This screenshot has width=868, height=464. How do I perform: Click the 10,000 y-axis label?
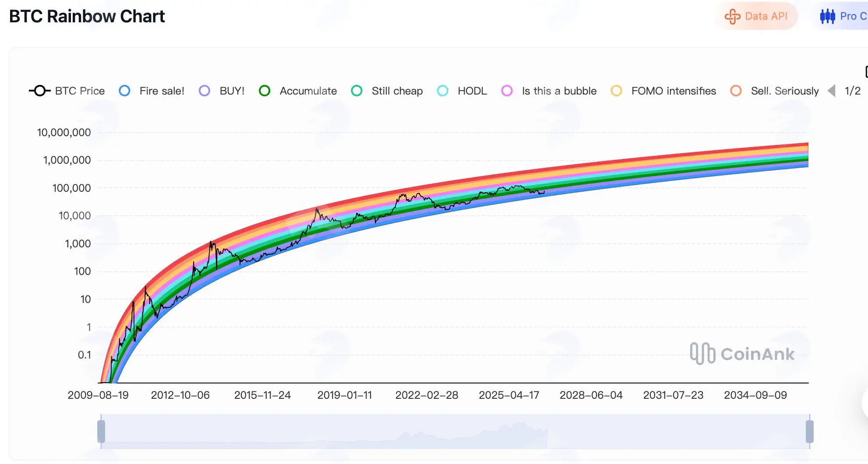75,216
